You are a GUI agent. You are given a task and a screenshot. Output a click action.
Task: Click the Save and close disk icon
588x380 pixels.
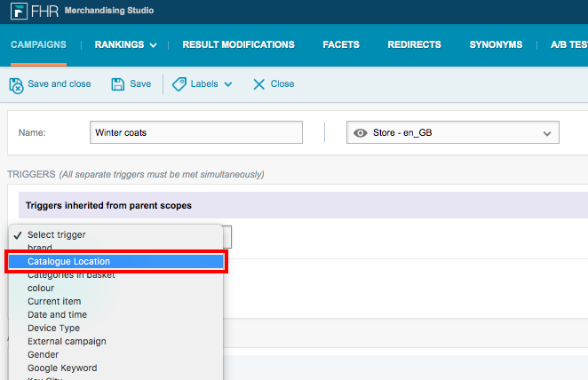tap(16, 85)
